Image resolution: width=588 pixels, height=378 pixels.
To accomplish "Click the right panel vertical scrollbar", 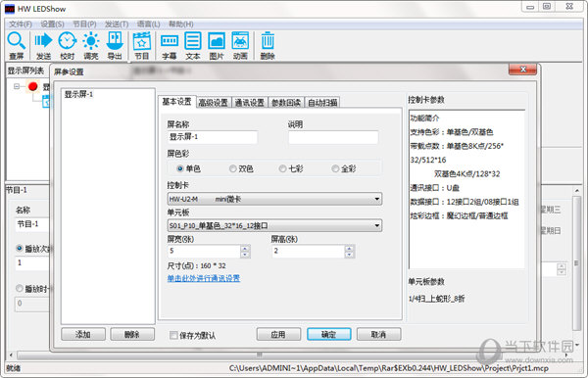I will pyautogui.click(x=577, y=262).
